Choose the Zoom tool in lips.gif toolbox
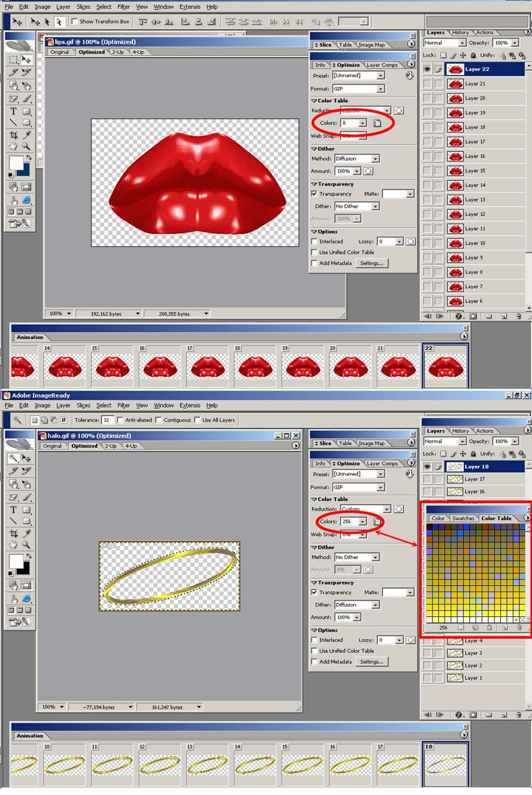The image size is (532, 795). coord(26,146)
